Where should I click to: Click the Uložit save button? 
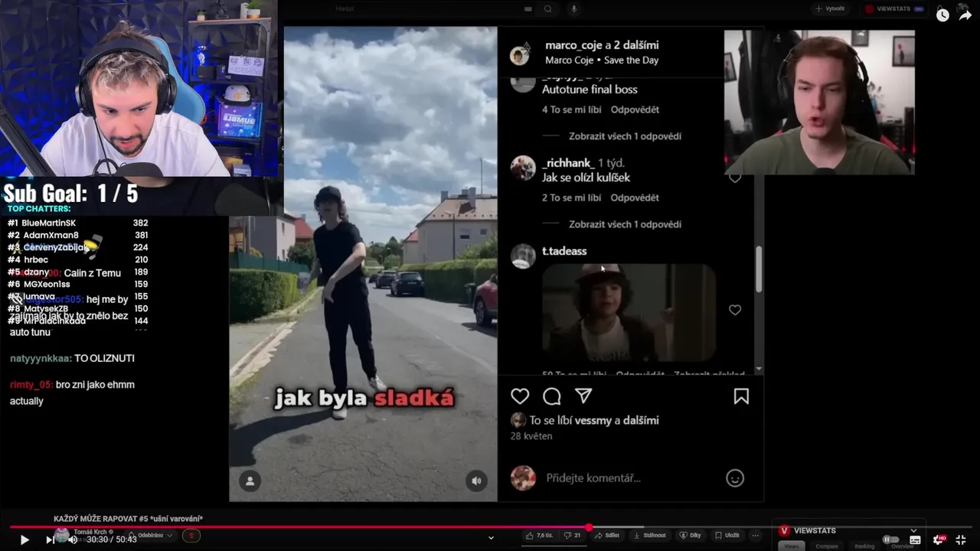pos(727,536)
